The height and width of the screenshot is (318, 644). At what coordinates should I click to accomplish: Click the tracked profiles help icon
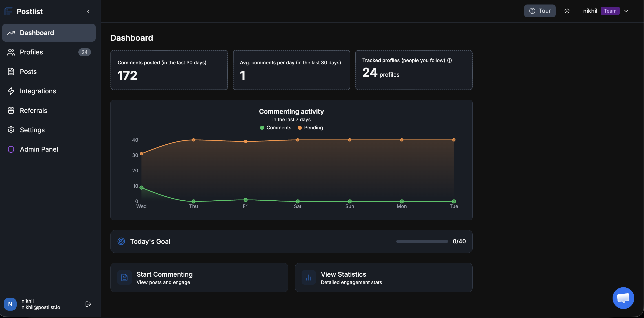tap(449, 60)
